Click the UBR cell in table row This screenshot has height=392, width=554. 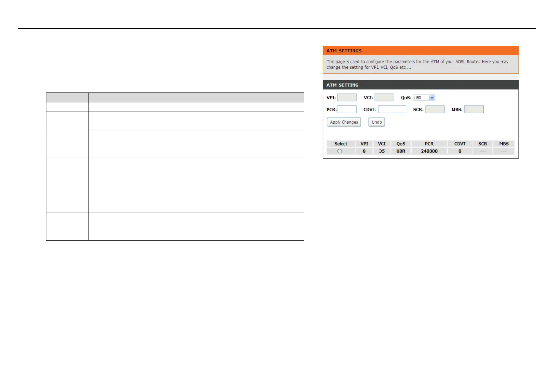(x=401, y=151)
